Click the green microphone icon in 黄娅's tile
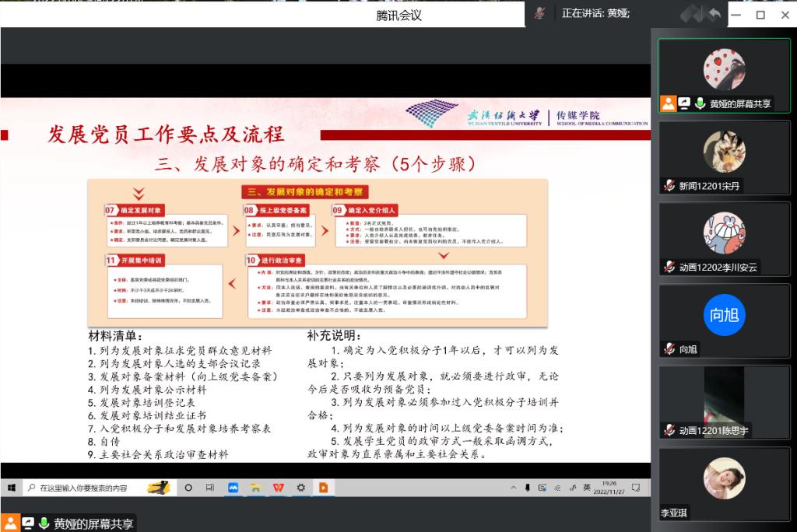Screen dimensions: 797x532 (x=700, y=103)
